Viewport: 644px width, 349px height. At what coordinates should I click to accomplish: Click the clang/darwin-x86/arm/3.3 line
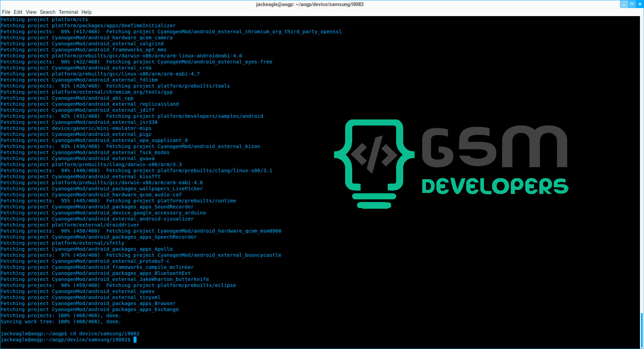pos(91,165)
